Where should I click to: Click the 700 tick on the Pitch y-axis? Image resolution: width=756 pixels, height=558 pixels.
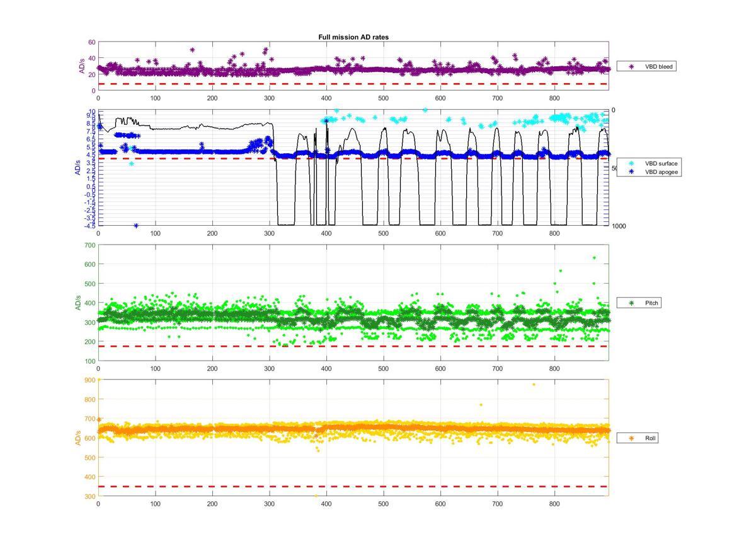click(90, 245)
